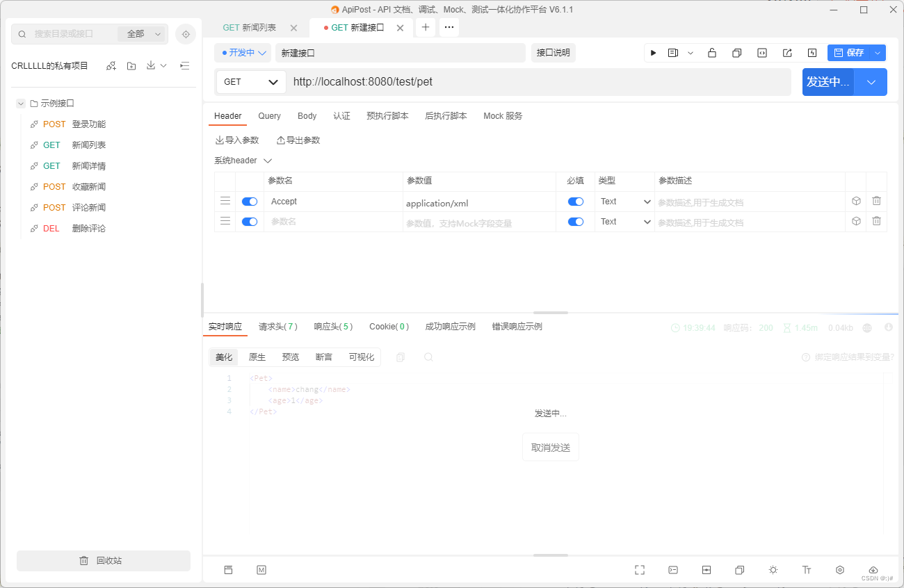Click the cube icon in the Accept row
The image size is (904, 588).
pyautogui.click(x=856, y=201)
